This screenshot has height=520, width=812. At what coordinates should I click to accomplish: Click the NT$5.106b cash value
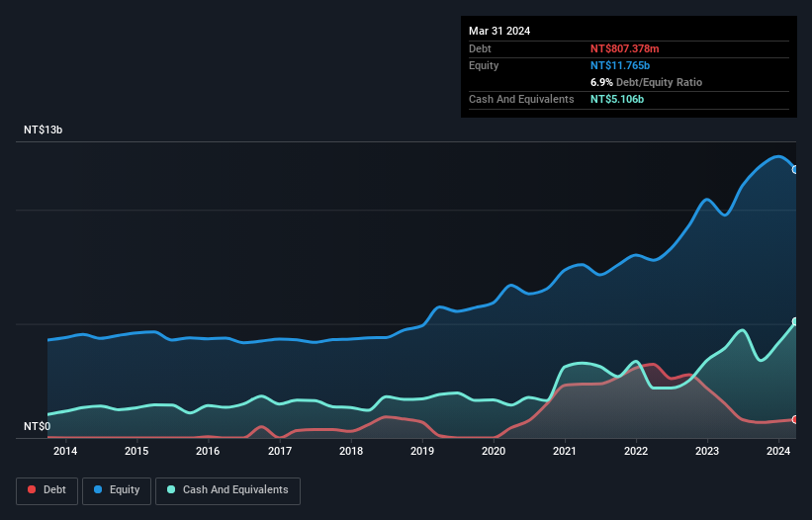point(617,99)
